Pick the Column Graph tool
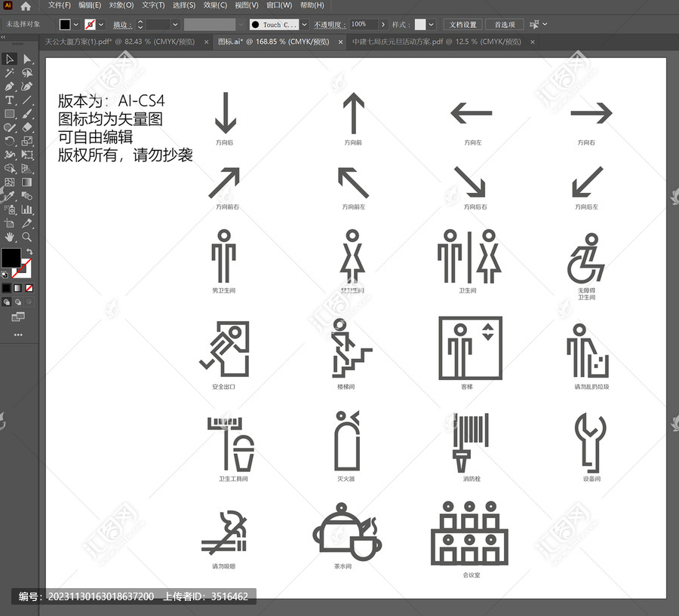 [x=27, y=210]
